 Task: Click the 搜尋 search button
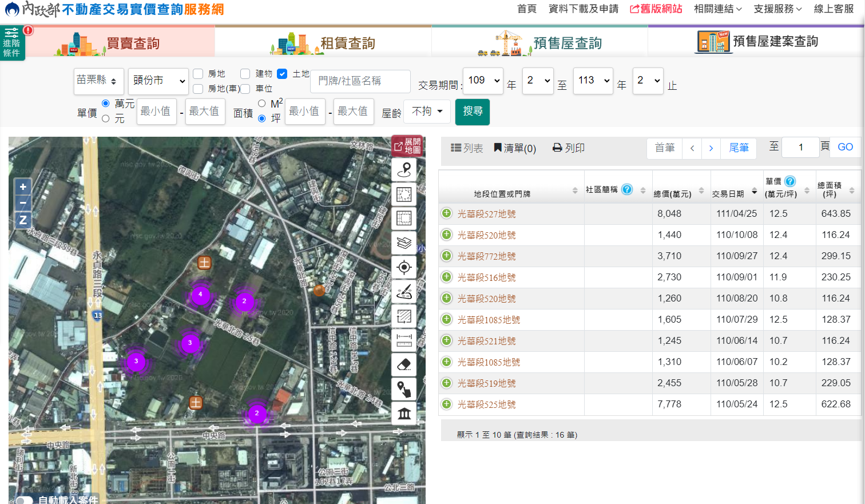pyautogui.click(x=473, y=112)
